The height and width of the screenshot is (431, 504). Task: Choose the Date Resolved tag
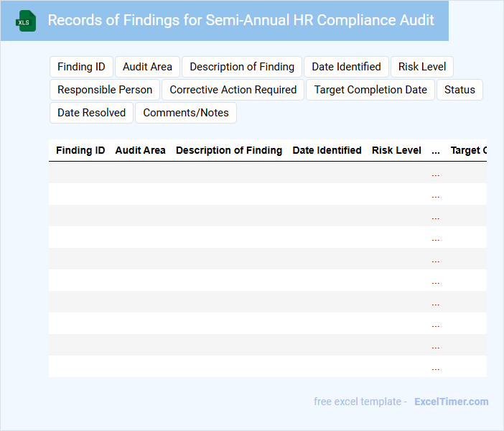[x=91, y=113]
